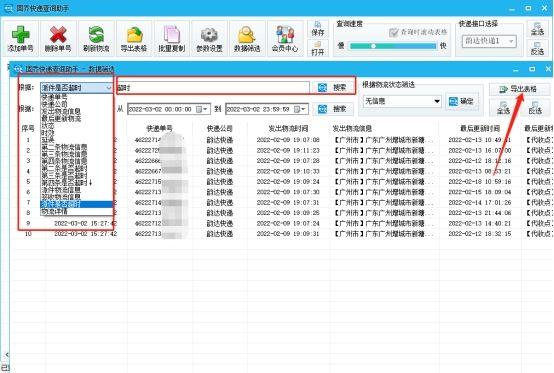Click the 序号 column header
Screen dimensions: 554x373
(x=28, y=128)
